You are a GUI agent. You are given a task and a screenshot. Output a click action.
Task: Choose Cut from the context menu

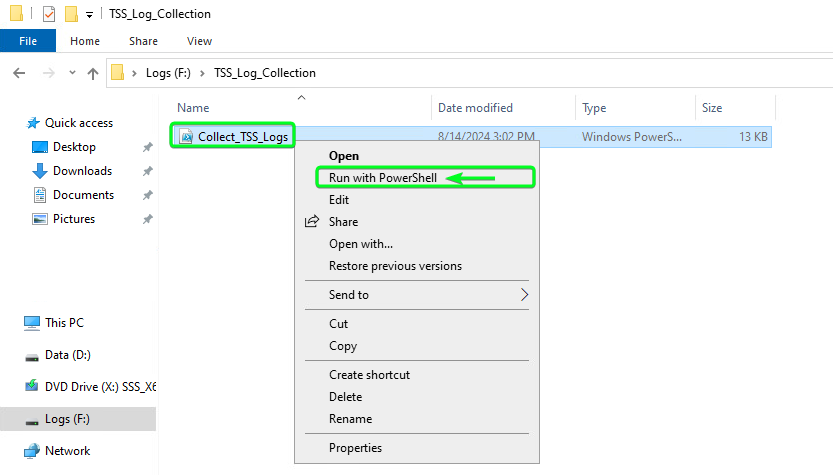click(338, 324)
